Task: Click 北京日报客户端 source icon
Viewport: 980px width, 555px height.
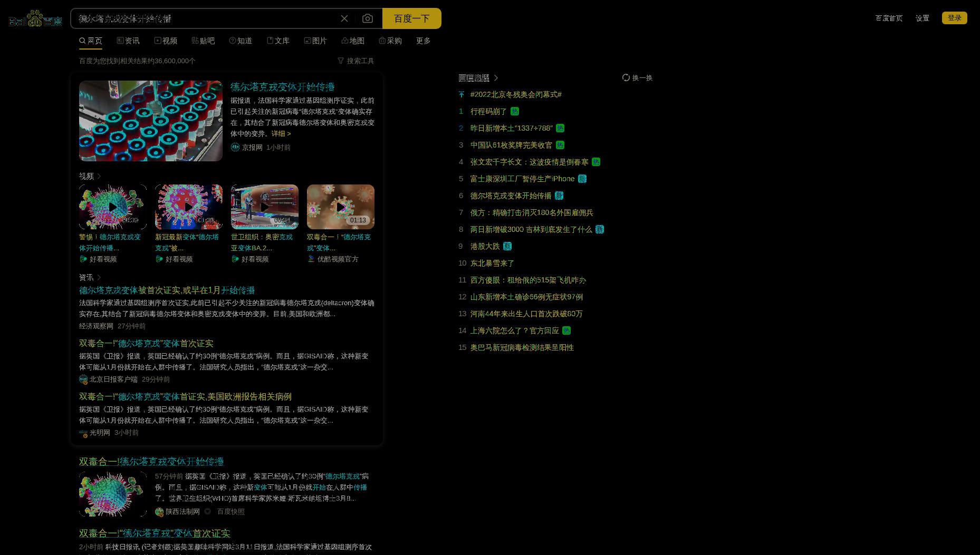Action: (83, 379)
